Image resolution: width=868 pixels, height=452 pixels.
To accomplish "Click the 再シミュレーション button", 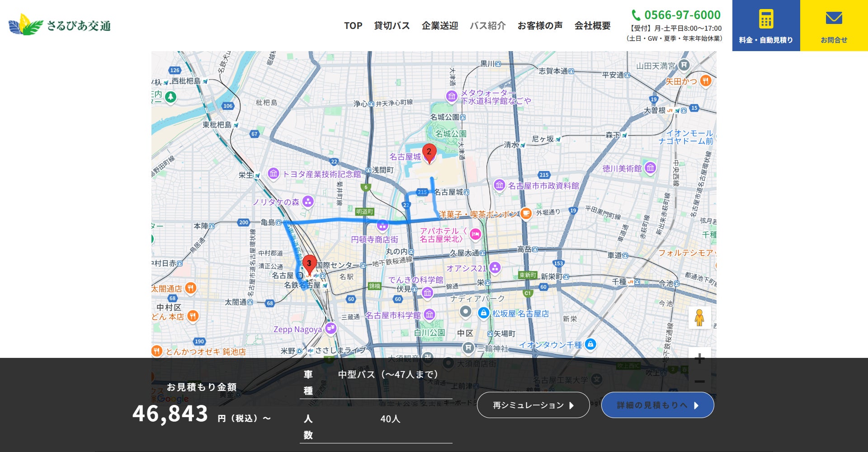I will (x=533, y=405).
